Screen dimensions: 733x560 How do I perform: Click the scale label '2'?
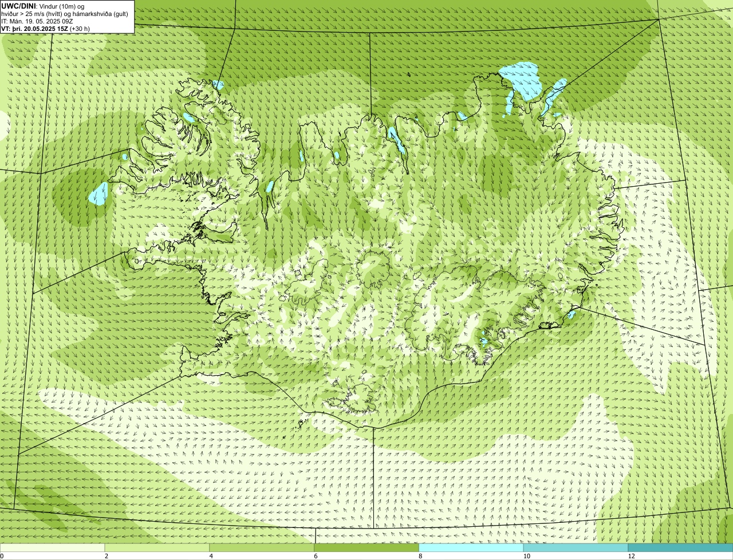(x=107, y=556)
